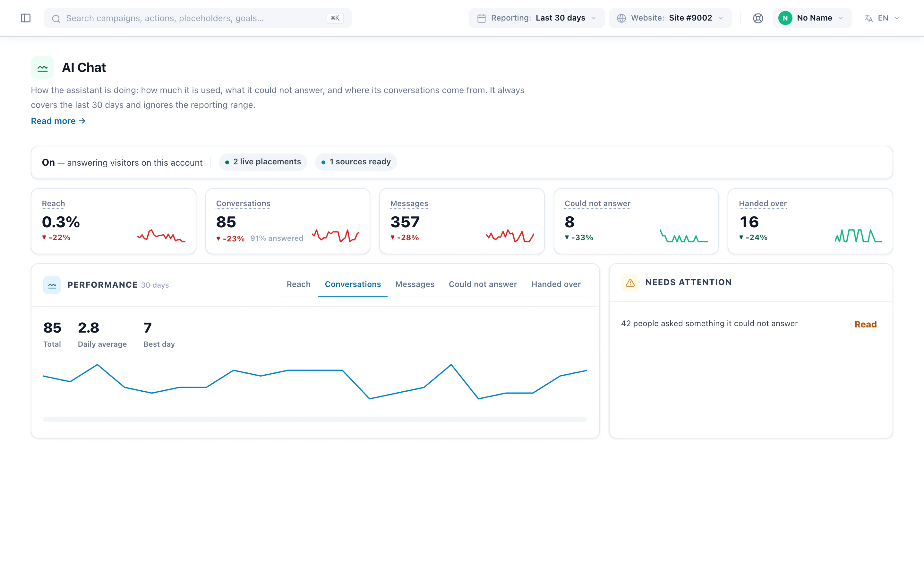The height and width of the screenshot is (565, 924).
Task: Click the Conversations metric card label
Action: click(243, 203)
